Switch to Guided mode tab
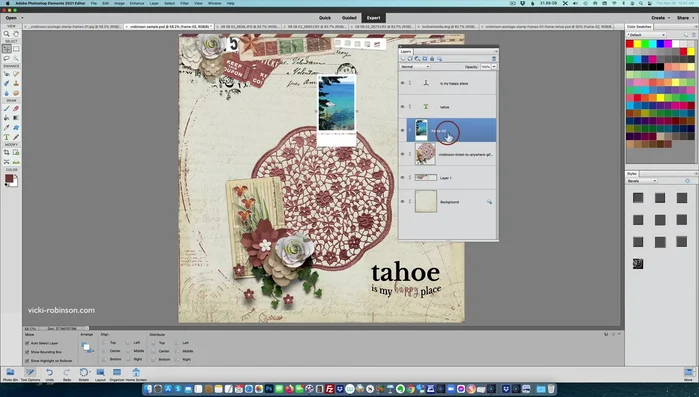 tap(349, 18)
